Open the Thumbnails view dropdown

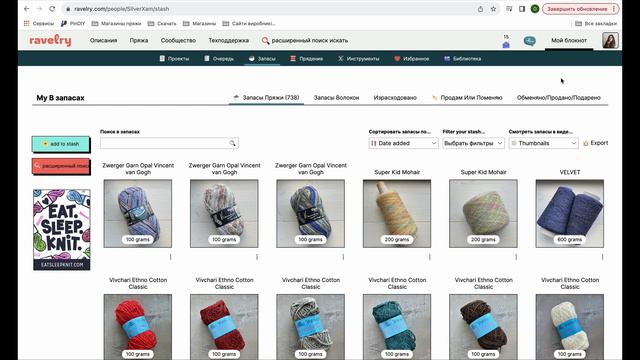coord(544,143)
